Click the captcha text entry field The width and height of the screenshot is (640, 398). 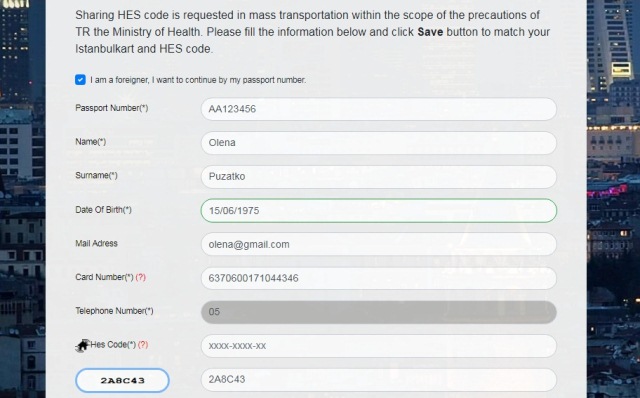click(x=379, y=380)
